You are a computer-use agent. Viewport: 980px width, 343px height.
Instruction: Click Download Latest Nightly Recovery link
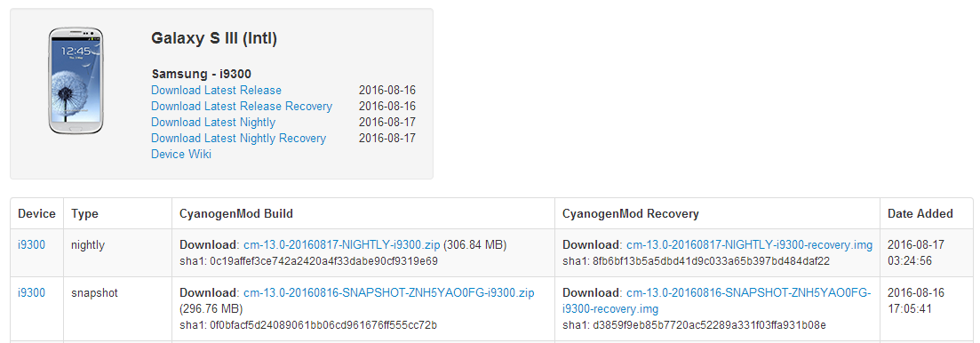(x=239, y=138)
